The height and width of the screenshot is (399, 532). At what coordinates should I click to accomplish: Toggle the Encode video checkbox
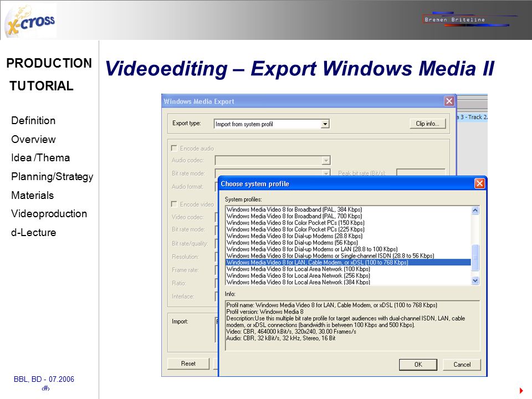coord(174,204)
